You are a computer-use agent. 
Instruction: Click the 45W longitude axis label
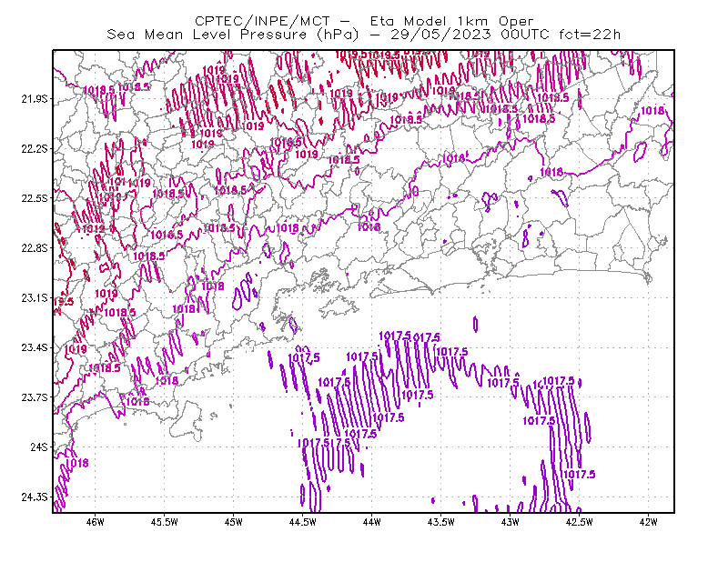coord(233,522)
